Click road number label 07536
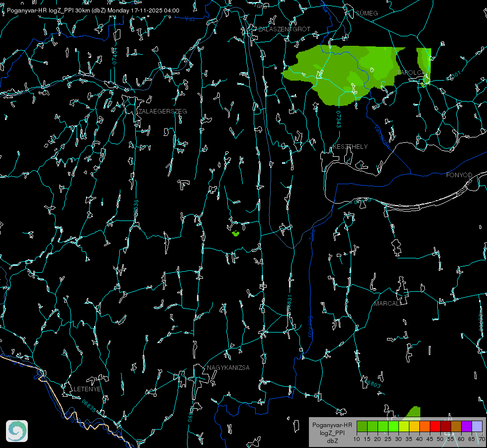Image resolution: width=487 pixels, height=448 pixels. pos(136,208)
